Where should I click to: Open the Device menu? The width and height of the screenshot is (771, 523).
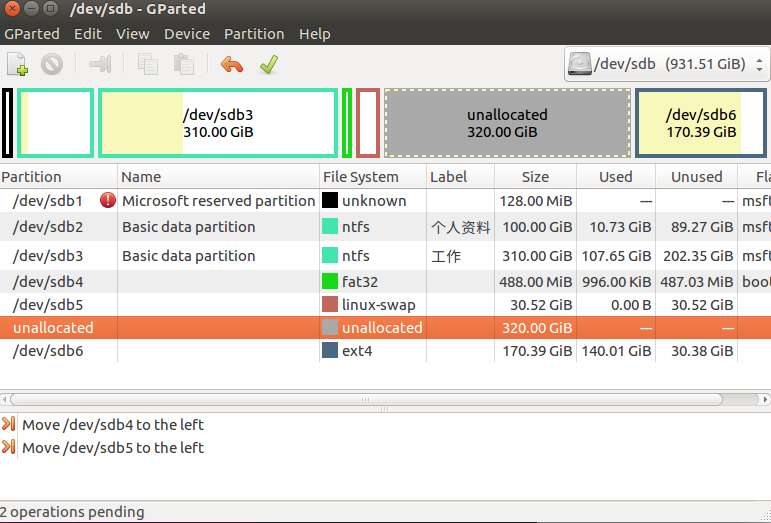coord(187,34)
